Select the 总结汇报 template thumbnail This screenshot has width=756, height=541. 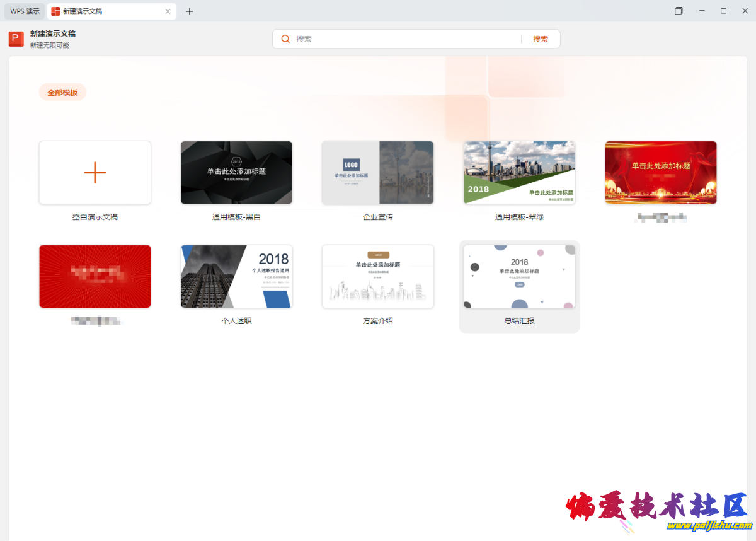click(x=519, y=276)
